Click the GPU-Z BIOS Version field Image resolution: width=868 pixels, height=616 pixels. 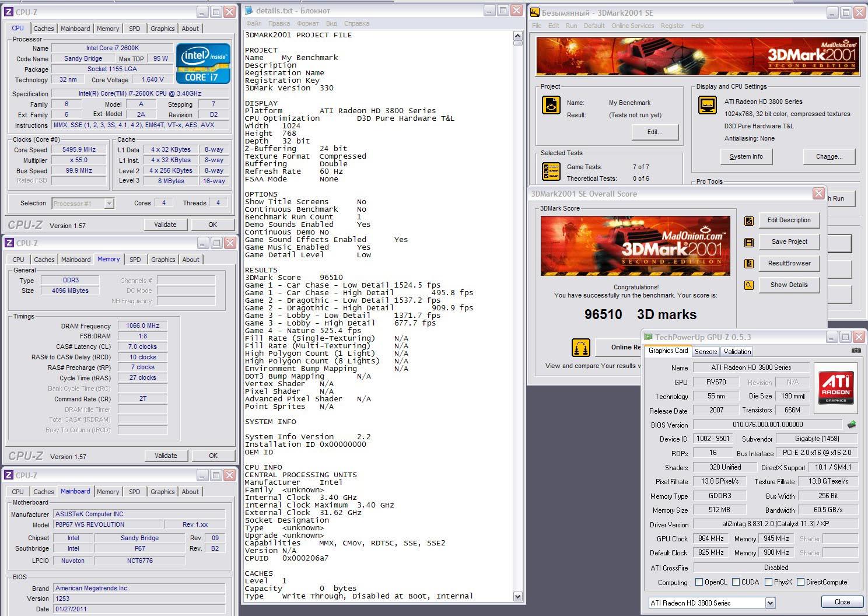pyautogui.click(x=768, y=425)
